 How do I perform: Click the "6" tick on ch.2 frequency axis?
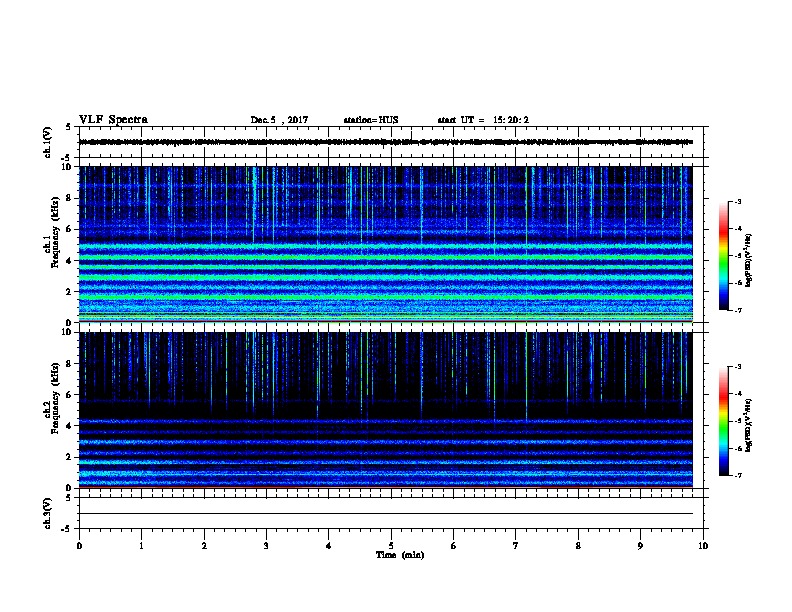[69, 395]
